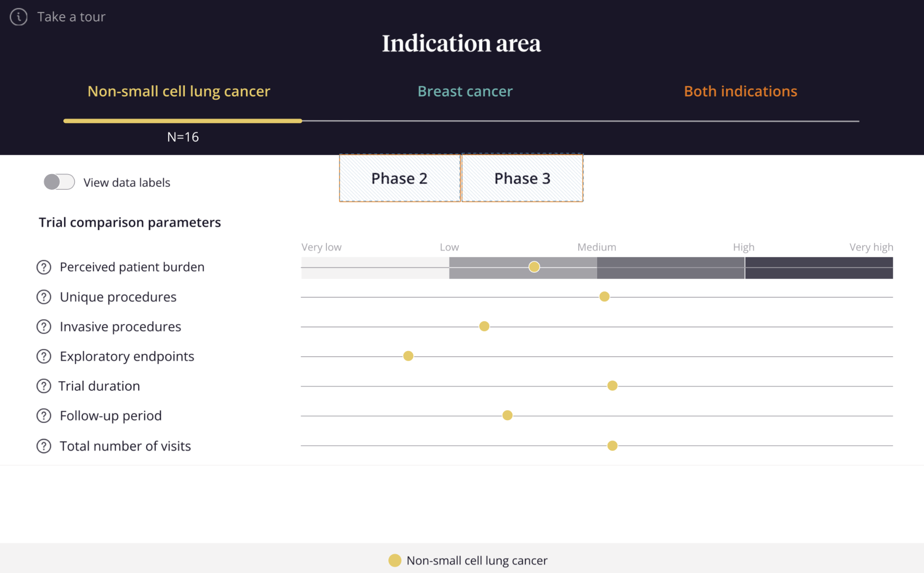Image resolution: width=924 pixels, height=573 pixels.
Task: Open help for Total number of visits
Action: (x=44, y=446)
